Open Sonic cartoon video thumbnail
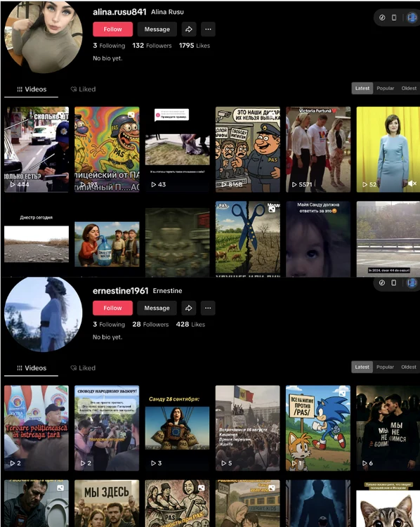 [318, 428]
